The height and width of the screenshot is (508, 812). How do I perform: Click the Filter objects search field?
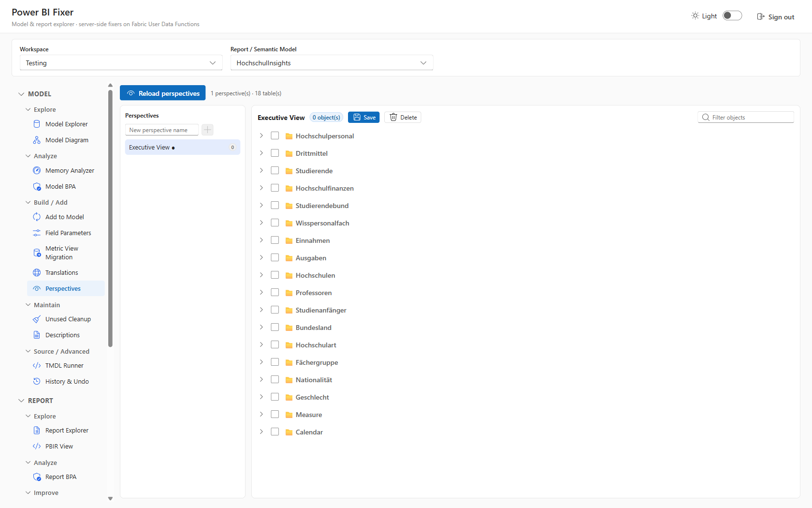(745, 117)
